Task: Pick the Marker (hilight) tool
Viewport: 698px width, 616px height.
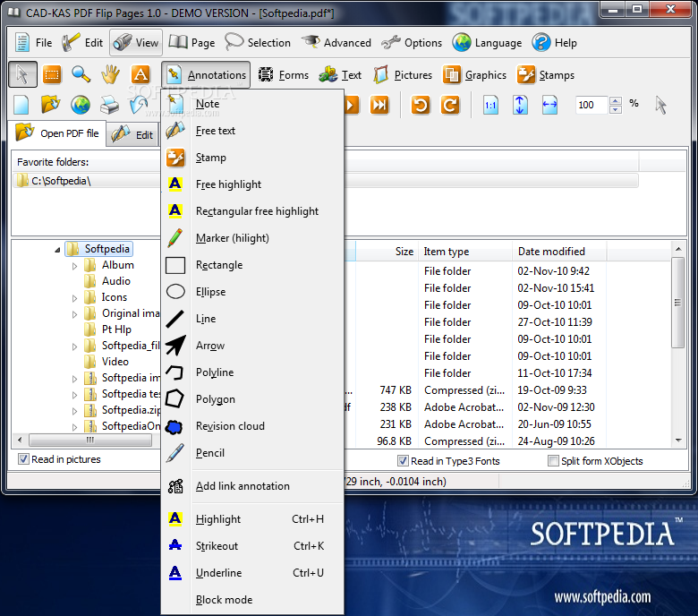Action: click(252, 238)
